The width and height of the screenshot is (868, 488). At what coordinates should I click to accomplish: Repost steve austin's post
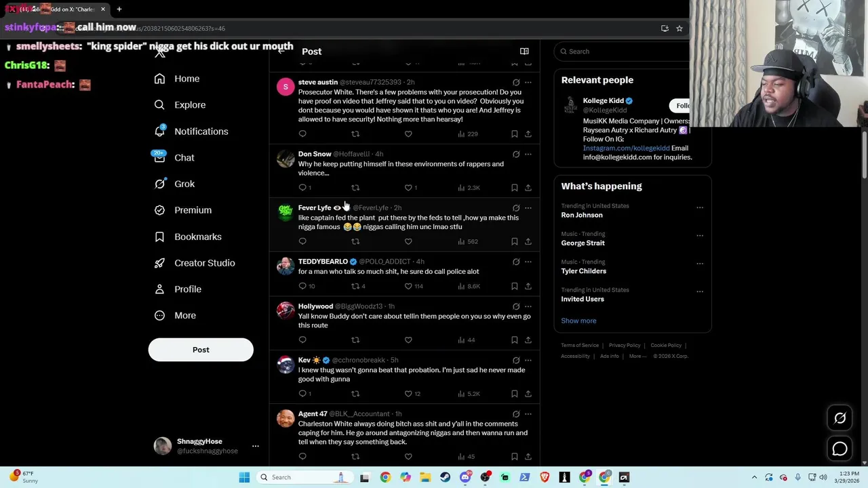pos(355,134)
